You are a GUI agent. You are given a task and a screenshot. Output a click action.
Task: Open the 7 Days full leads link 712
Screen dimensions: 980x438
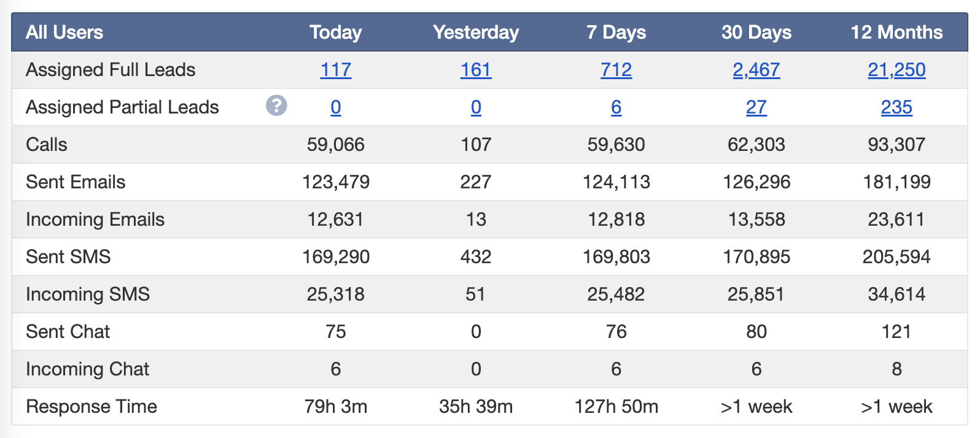click(x=616, y=70)
